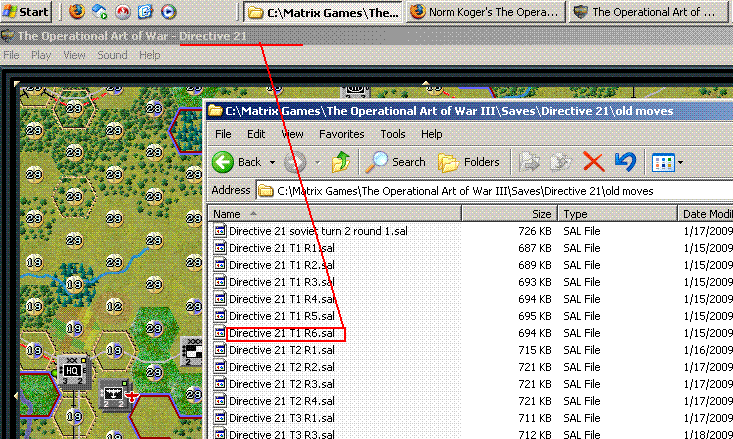Open Explorer's Edit menu

(x=256, y=134)
